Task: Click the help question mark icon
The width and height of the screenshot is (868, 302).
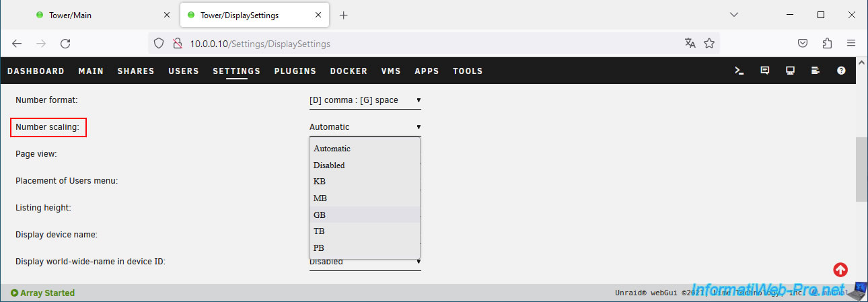Action: click(841, 71)
